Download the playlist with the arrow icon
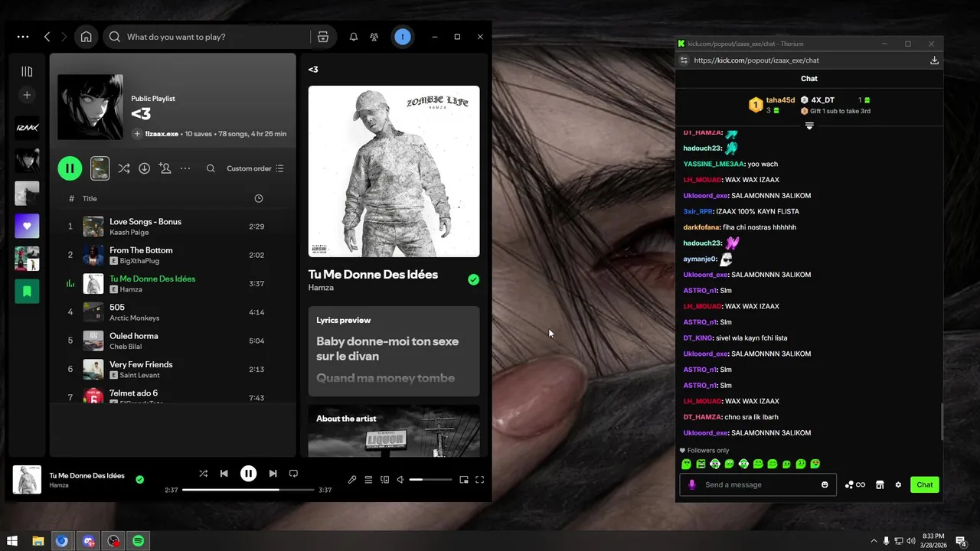Screen dimensions: 980x551 [144, 168]
